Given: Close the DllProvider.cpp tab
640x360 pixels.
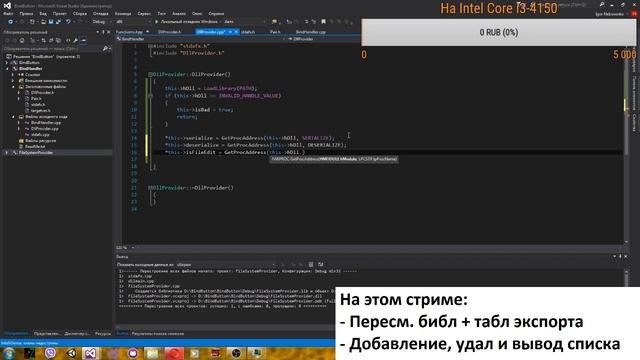Looking at the screenshot, I should pyautogui.click(x=236, y=32).
